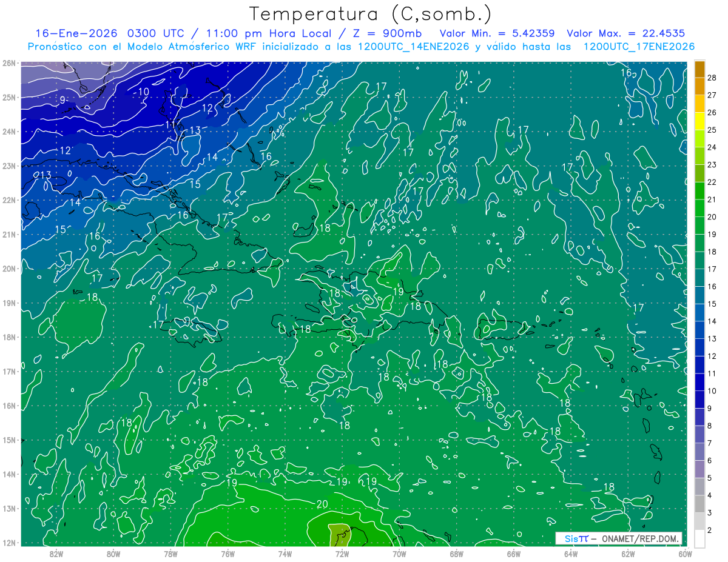The width and height of the screenshot is (728, 562).
Task: Select the 25N latitude axis label
Action: point(8,97)
